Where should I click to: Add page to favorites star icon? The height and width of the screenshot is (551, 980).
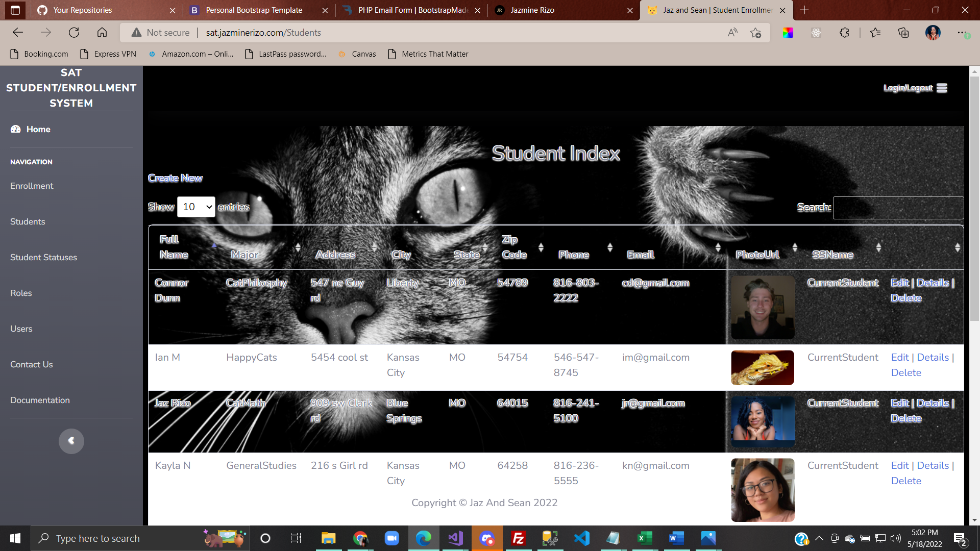[756, 33]
